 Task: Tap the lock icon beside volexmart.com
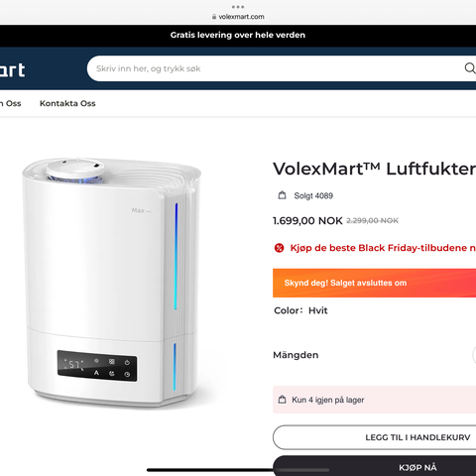214,17
